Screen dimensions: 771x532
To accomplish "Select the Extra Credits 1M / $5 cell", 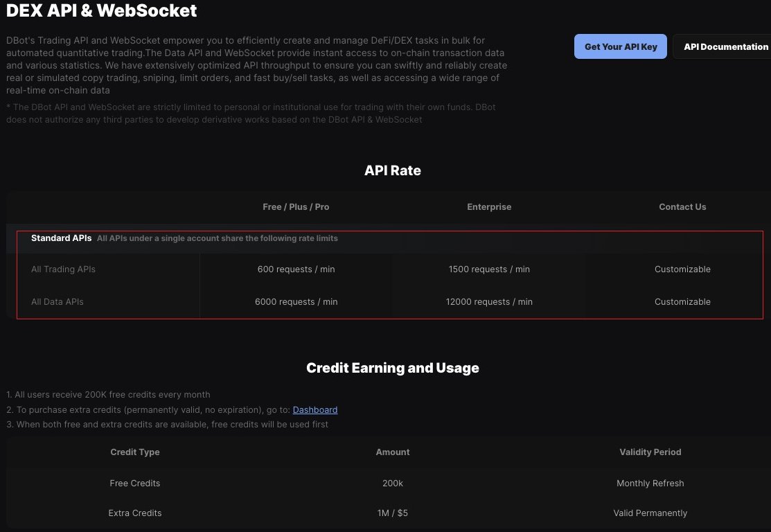I will coord(392,513).
